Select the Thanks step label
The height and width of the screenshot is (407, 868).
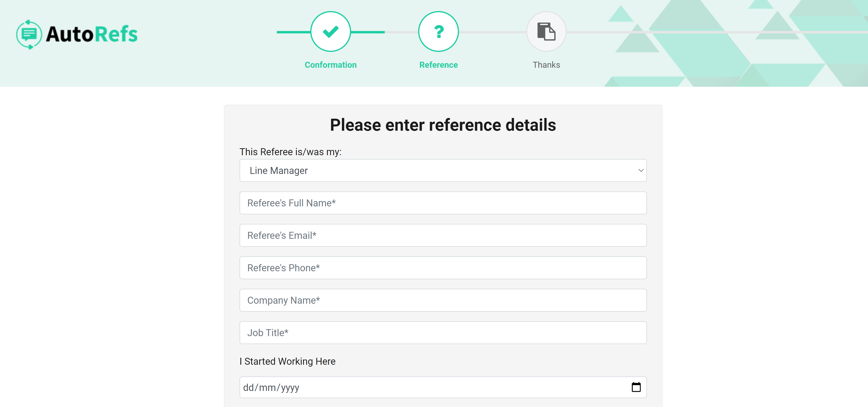(x=546, y=65)
